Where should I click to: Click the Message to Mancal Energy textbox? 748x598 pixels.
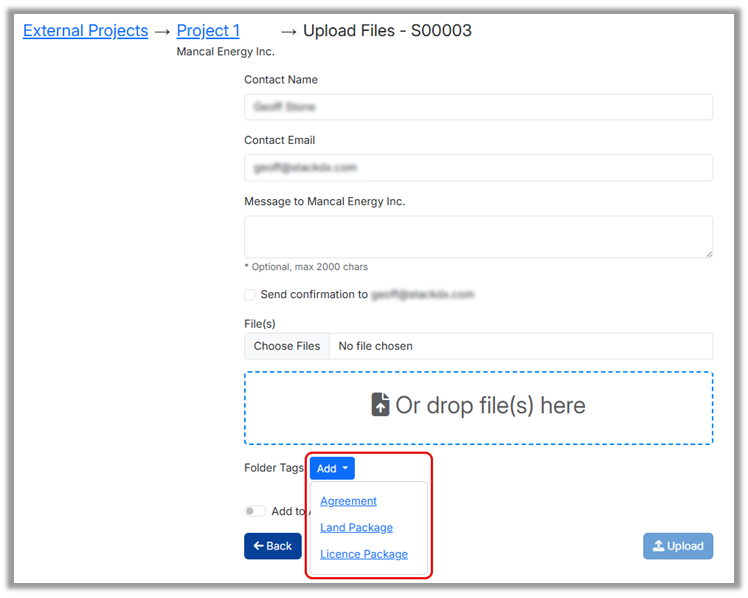[x=478, y=237]
